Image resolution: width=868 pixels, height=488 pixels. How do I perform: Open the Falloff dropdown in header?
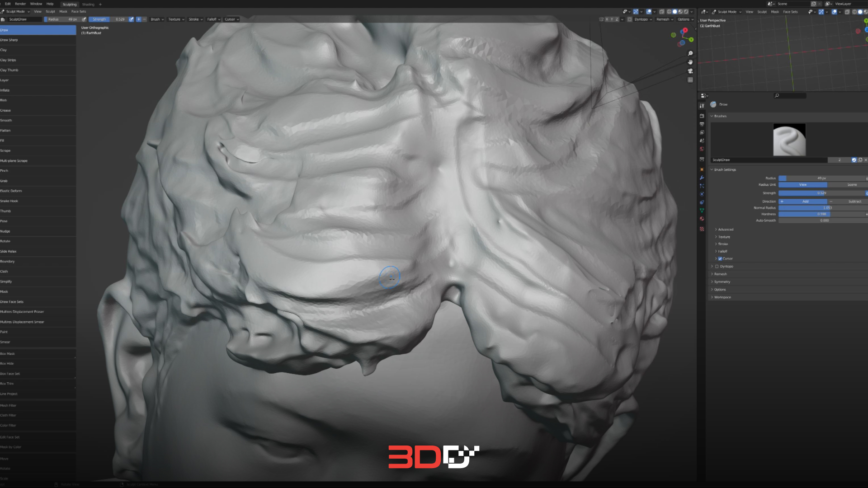point(214,19)
